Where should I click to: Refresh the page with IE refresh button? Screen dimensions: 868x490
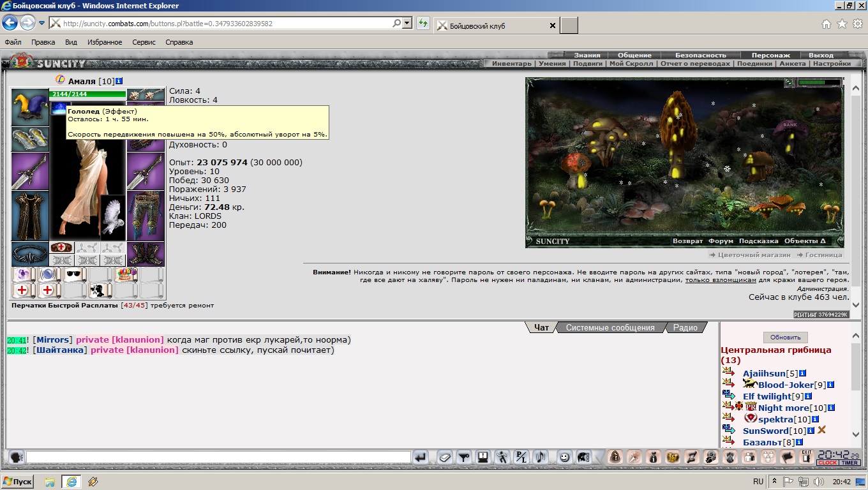(x=423, y=24)
